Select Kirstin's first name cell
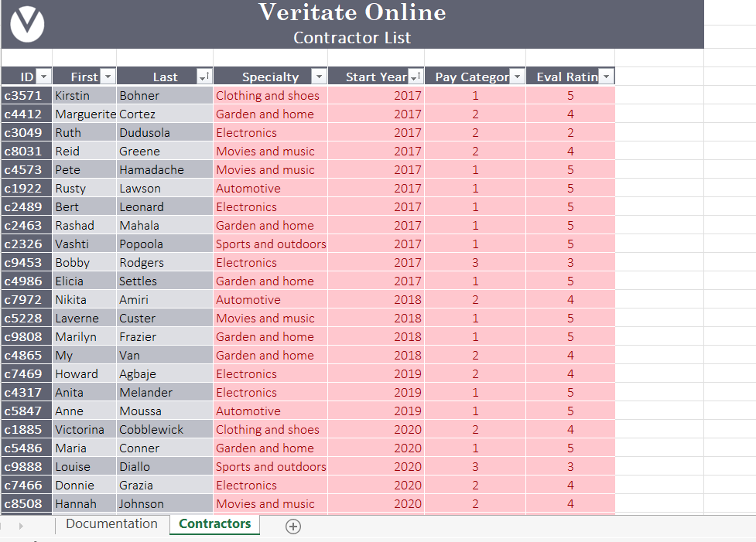This screenshot has height=542, width=756. click(81, 95)
